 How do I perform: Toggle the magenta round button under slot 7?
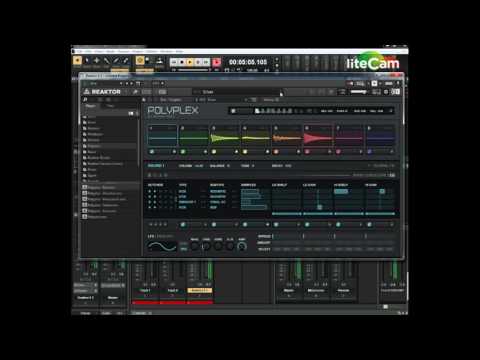338,152
